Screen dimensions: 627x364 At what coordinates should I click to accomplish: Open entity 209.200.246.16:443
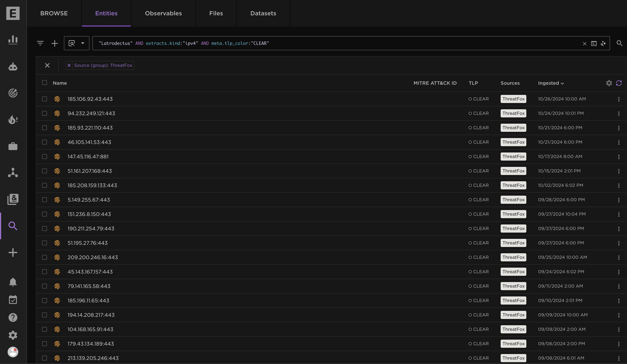pos(93,257)
